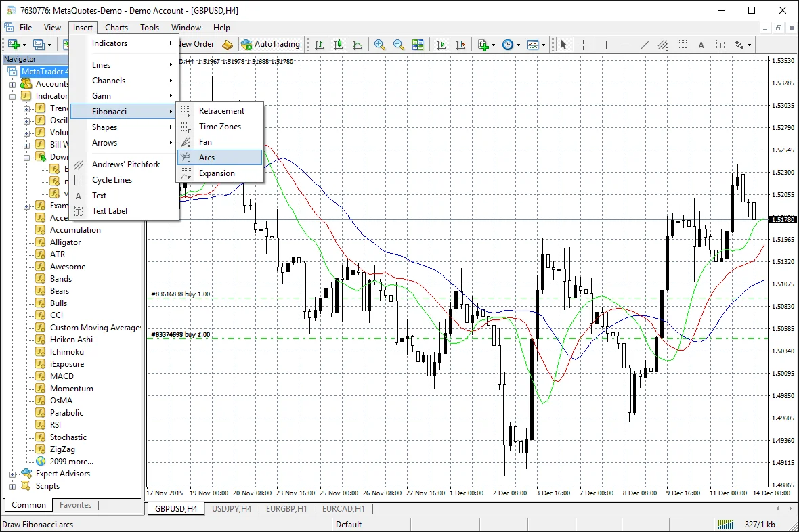
Task: Select the Trendline drawing tool
Action: [643, 44]
